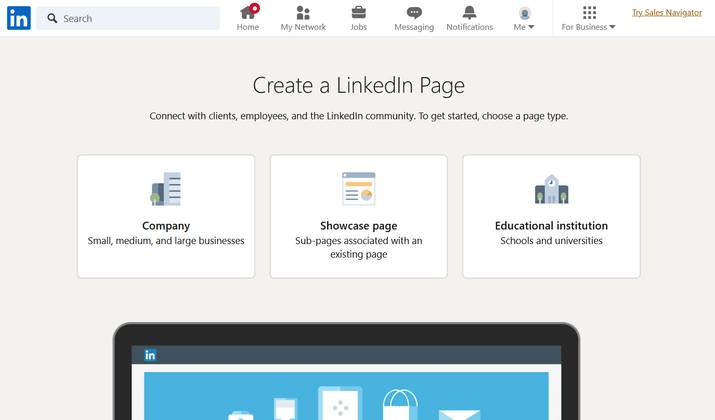Click the red notification badge on Home
The height and width of the screenshot is (420, 715).
[254, 8]
